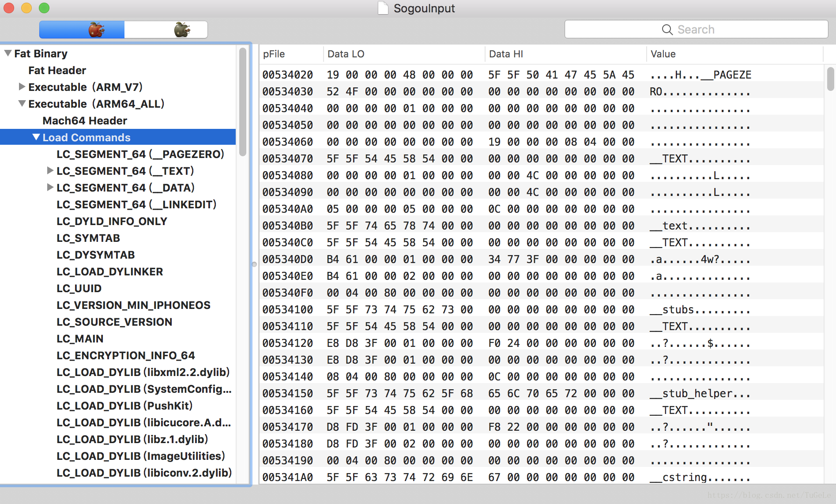
Task: Select LC_ENCRYPTION_INFO_64 entry
Action: point(126,355)
